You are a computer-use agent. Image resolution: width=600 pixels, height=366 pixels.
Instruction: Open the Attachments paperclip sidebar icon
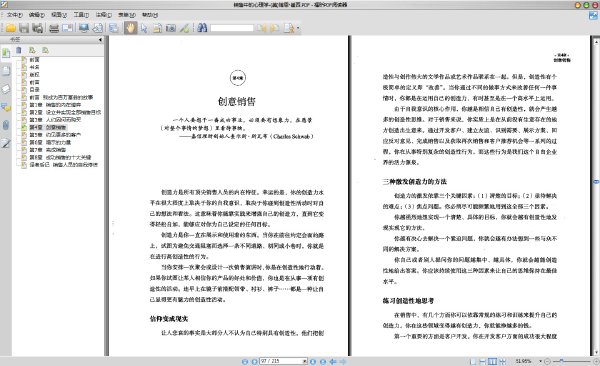6,125
